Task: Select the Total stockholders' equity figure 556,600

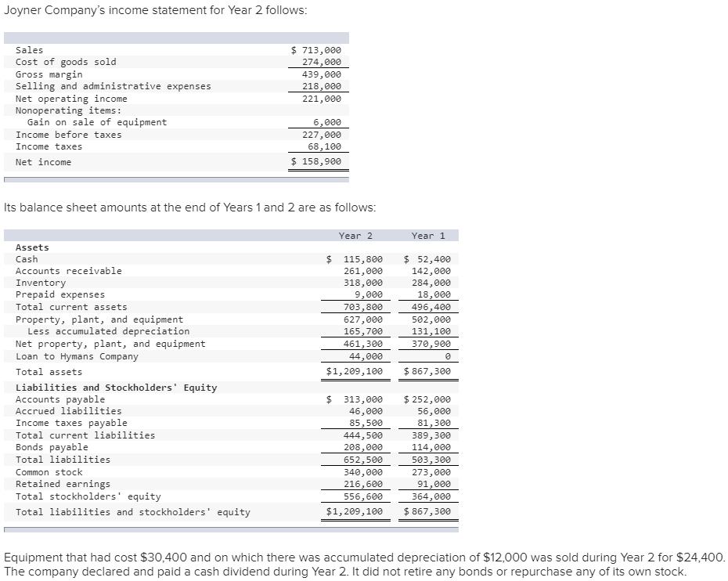Action: coord(363,495)
